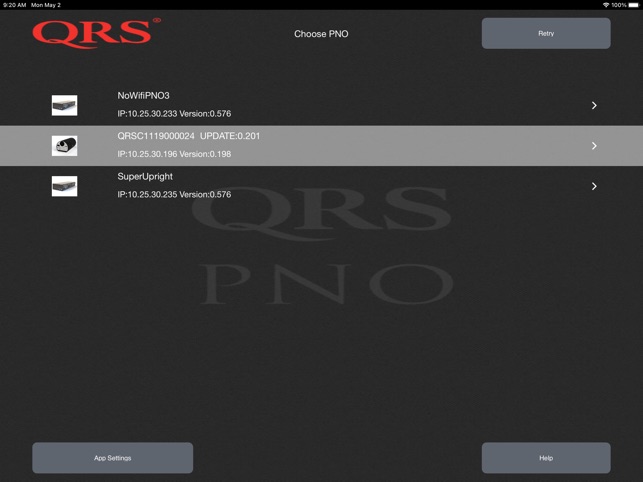Tap the battery indicator icon
The image size is (643, 482).
(x=634, y=5)
